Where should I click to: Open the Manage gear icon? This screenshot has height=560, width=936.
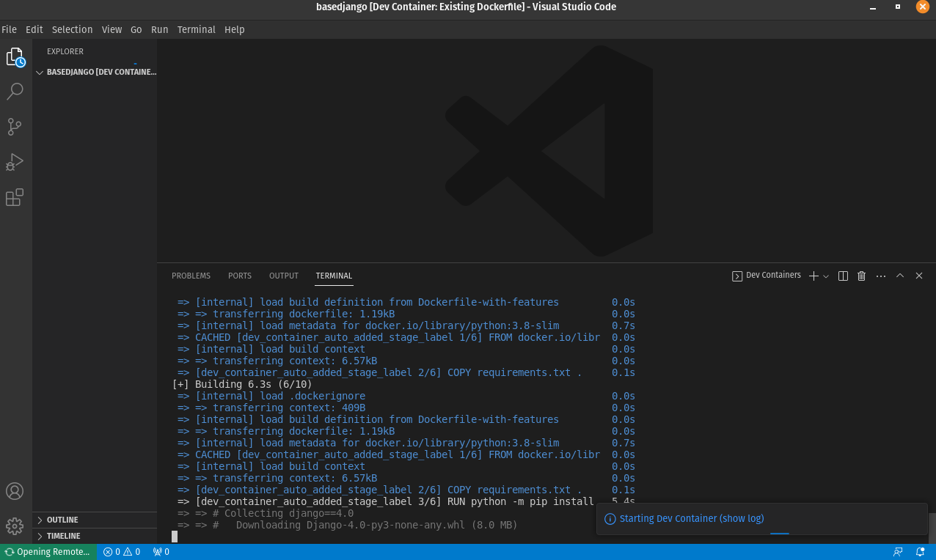click(x=15, y=526)
